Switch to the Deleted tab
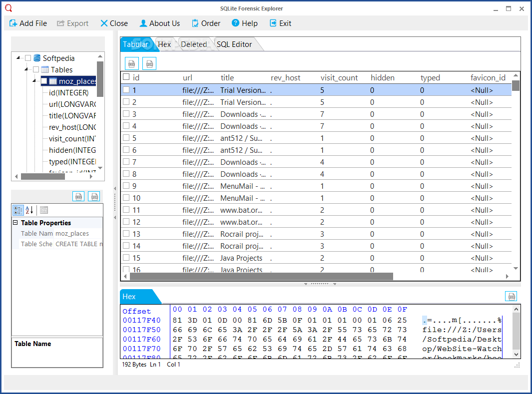The width and height of the screenshot is (532, 394). pos(193,44)
